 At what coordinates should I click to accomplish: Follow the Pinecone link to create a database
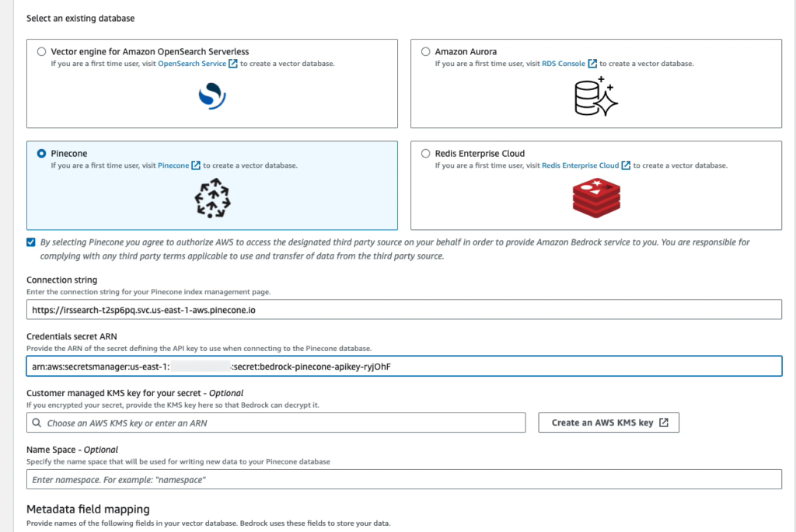click(x=173, y=166)
